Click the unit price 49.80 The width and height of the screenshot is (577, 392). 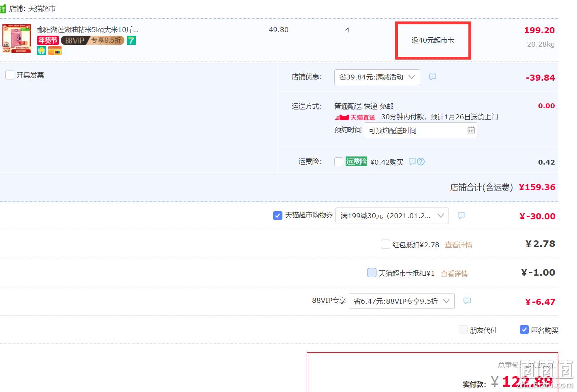click(279, 30)
